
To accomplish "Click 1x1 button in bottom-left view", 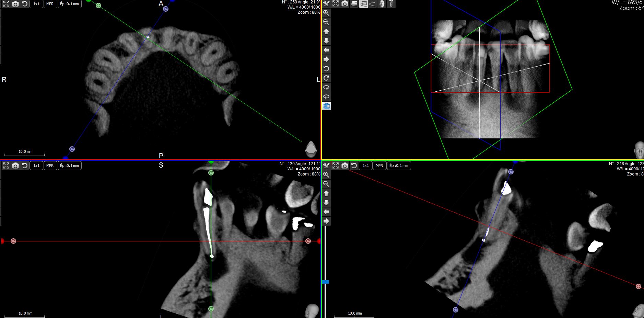I will coord(36,166).
